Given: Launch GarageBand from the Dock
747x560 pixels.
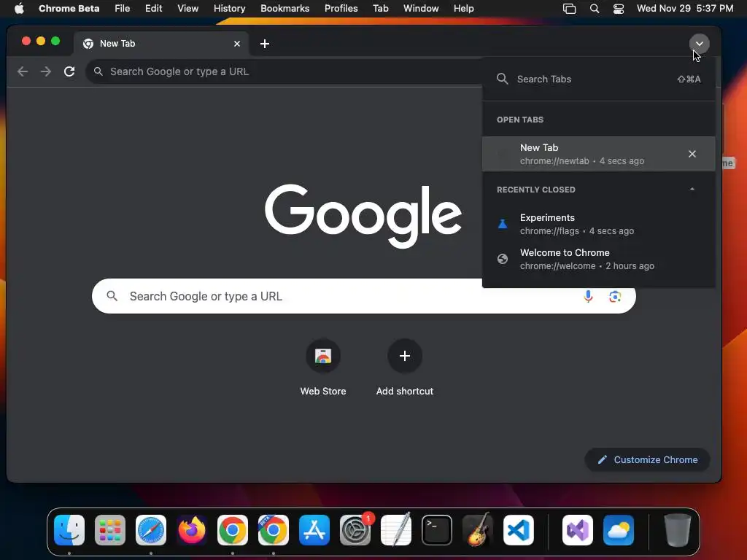Looking at the screenshot, I should [478, 530].
